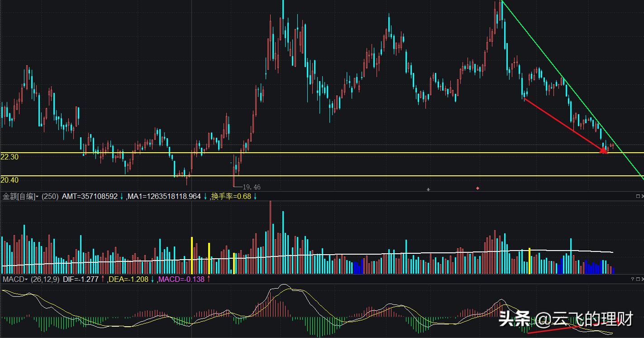The height and width of the screenshot is (338, 644).
Task: Select the 22.30 yellow horizontal price line label
Action: 10,156
